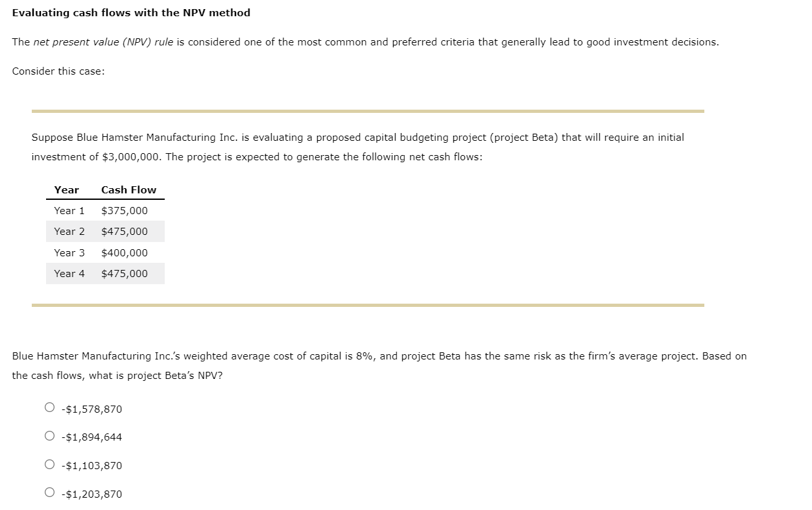Select the -$1,203,870 answer option
Viewport: 812px width, 510px height.
pos(49,492)
